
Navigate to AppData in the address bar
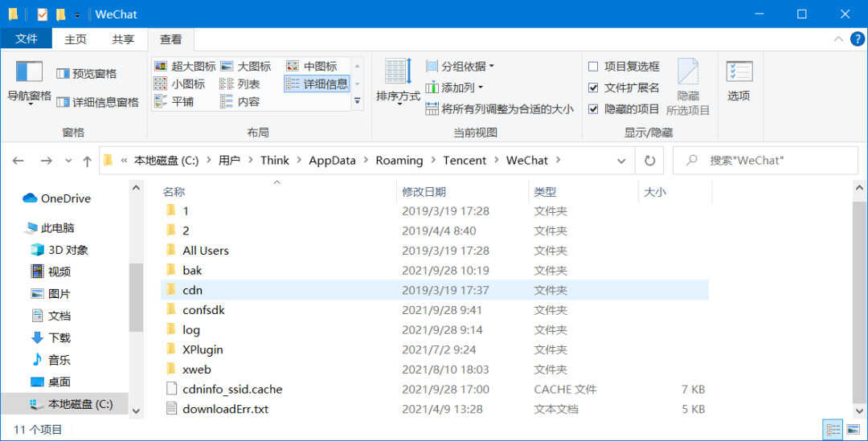pyautogui.click(x=332, y=161)
